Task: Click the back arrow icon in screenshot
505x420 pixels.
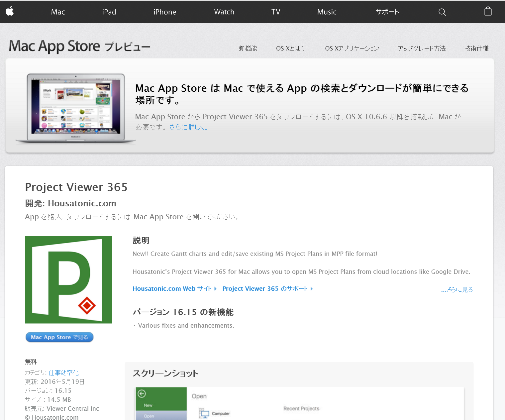Action: [142, 394]
